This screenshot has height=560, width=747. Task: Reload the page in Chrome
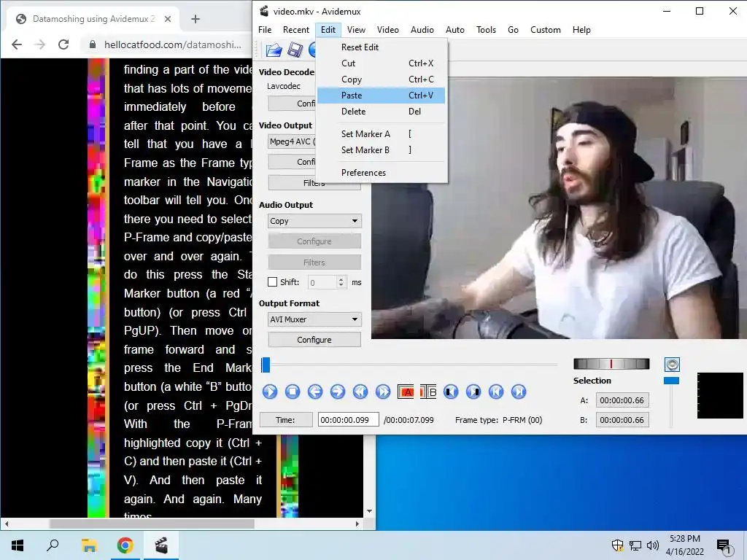(63, 44)
